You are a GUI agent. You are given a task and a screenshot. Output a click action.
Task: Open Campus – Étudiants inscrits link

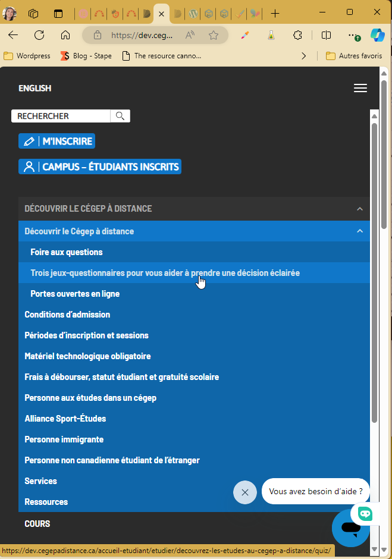(100, 167)
